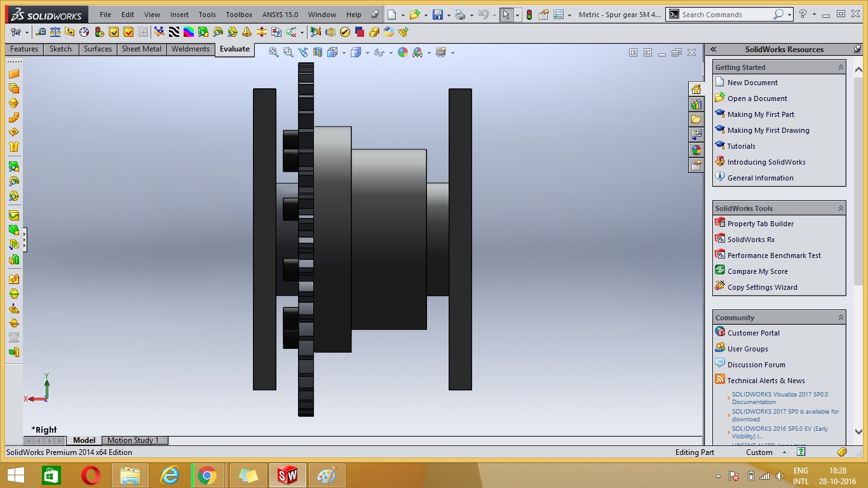Open New document dropdown arrow
The image size is (868, 488).
(x=403, y=15)
